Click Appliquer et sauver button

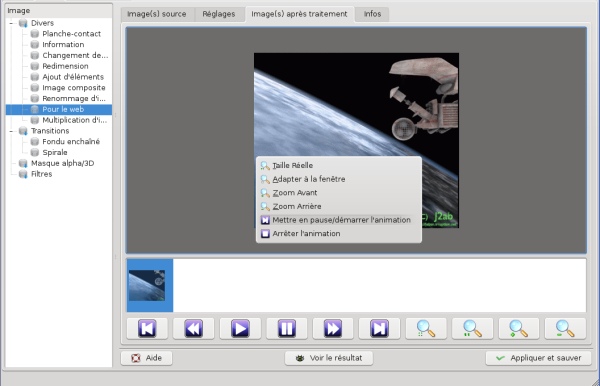(x=538, y=358)
